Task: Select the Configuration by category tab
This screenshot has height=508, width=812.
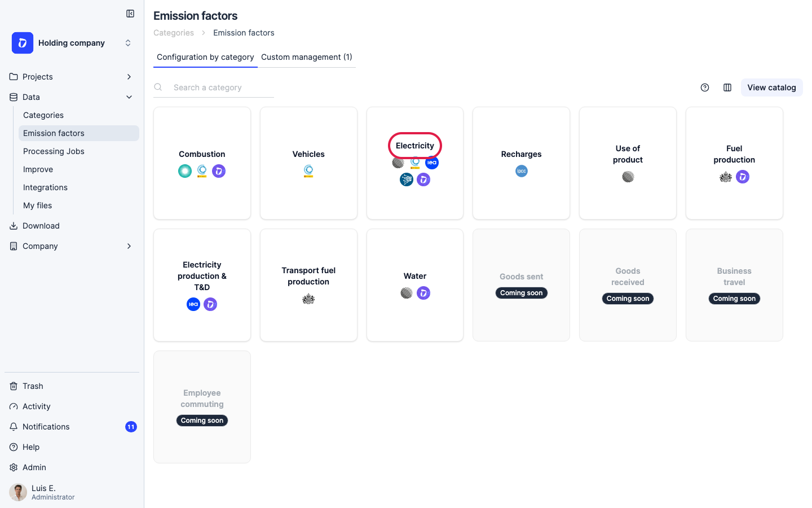Action: coord(205,57)
